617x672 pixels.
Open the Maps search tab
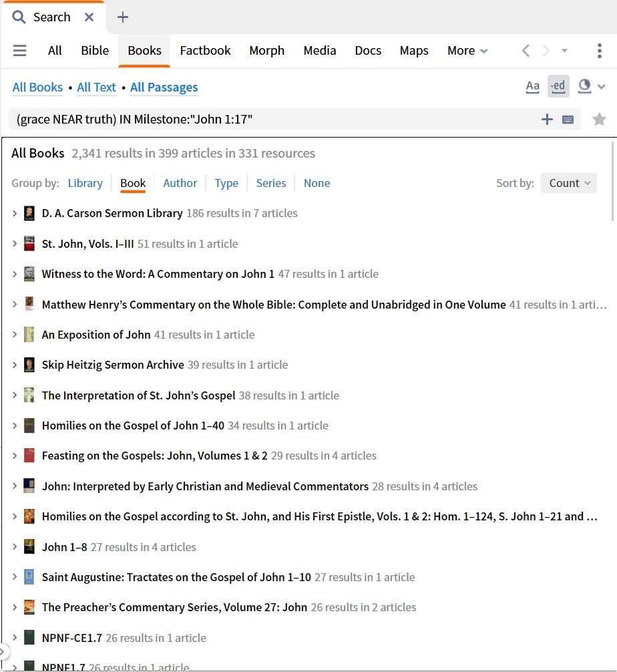pos(414,51)
